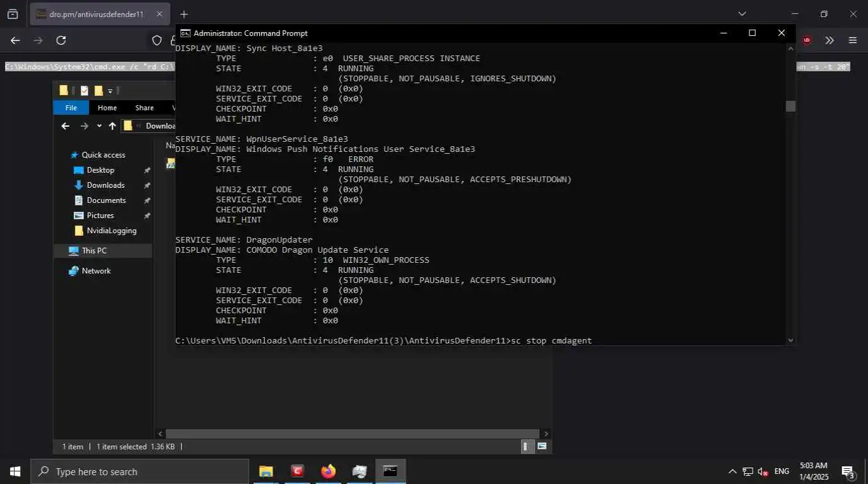Go back in File Explorer
The height and width of the screenshot is (484, 868).
pyautogui.click(x=66, y=126)
